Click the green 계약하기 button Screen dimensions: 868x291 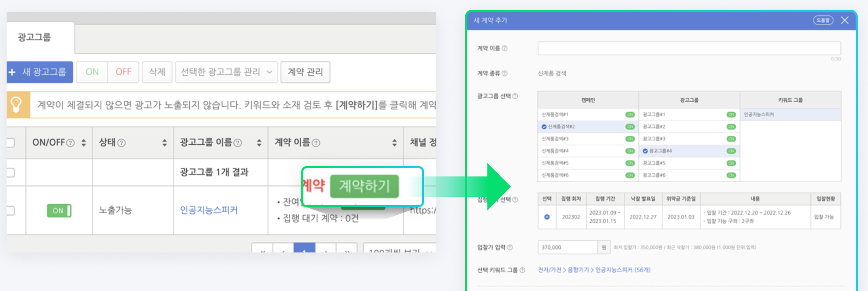[364, 186]
